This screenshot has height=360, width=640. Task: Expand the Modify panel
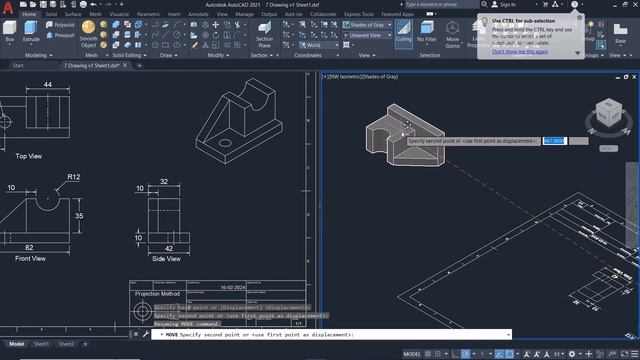[x=218, y=55]
